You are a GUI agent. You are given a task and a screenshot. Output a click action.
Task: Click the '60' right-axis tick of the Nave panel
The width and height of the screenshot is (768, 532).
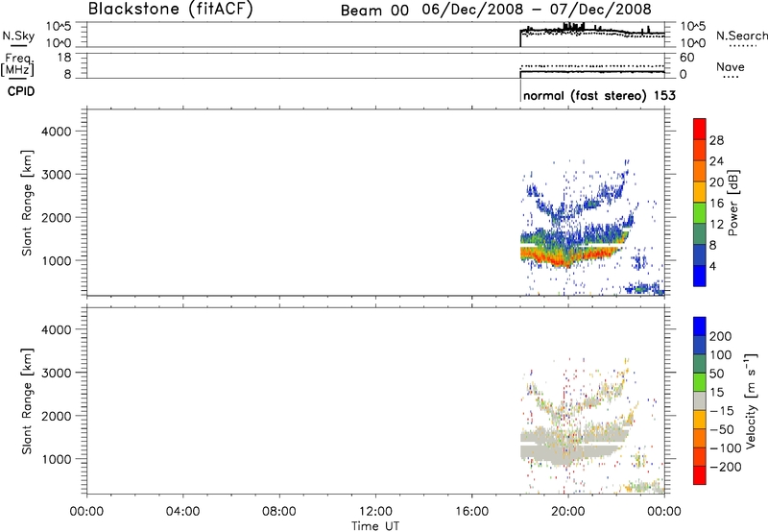(x=686, y=58)
